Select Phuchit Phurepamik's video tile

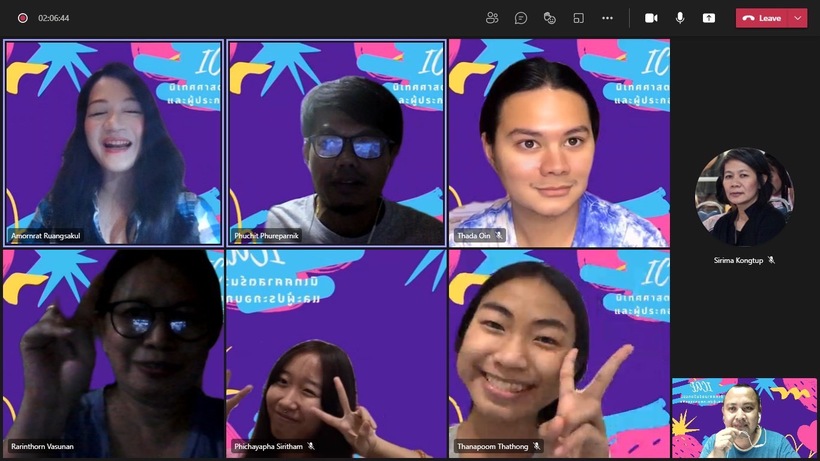pos(336,142)
